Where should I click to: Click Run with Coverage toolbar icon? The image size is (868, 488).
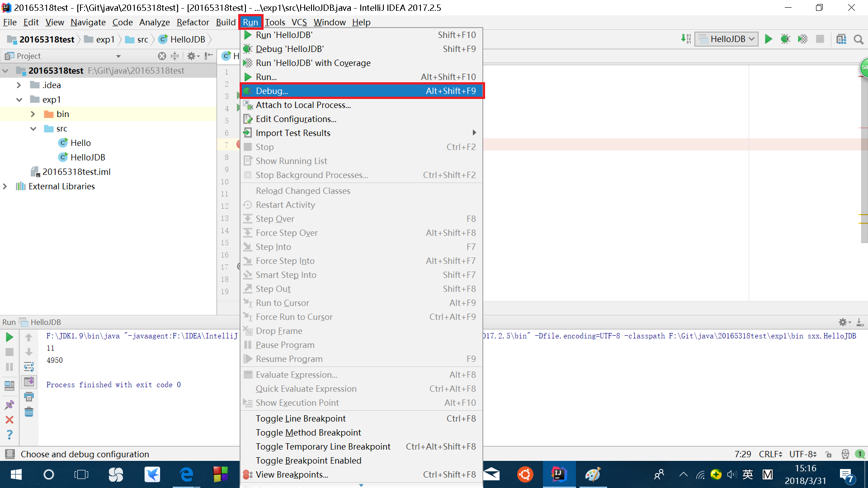[x=802, y=39]
